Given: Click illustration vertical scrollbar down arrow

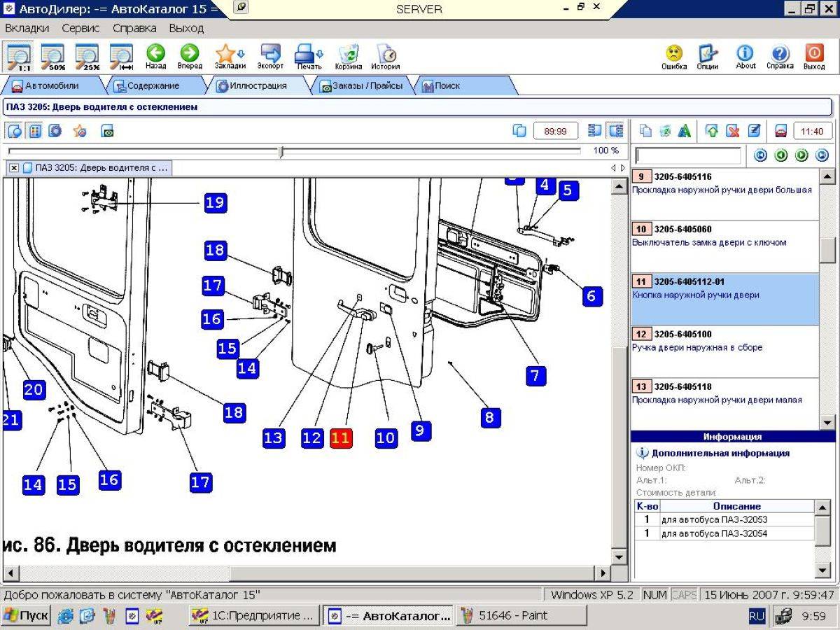Looking at the screenshot, I should [x=618, y=557].
